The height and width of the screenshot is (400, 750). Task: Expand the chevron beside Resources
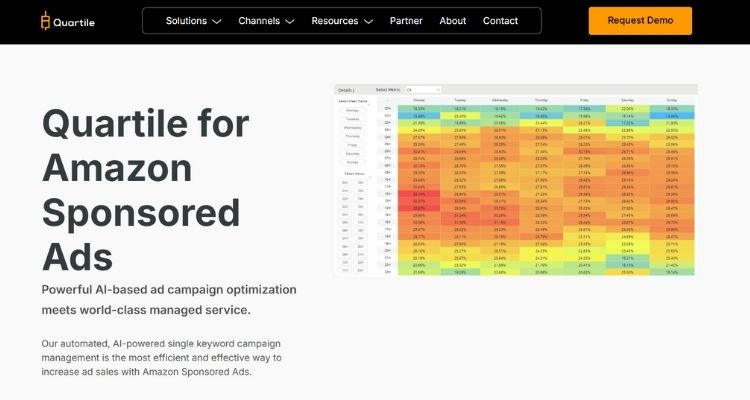coord(368,22)
